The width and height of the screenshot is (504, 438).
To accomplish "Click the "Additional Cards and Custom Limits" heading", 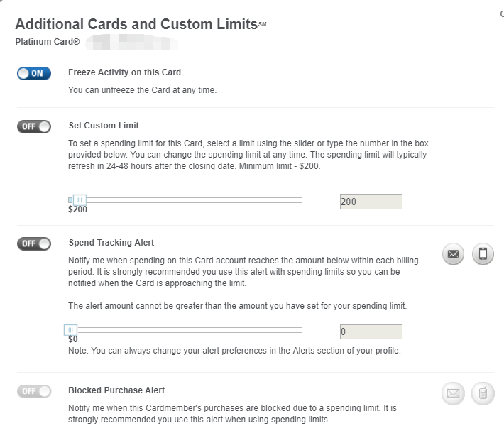I will [136, 25].
